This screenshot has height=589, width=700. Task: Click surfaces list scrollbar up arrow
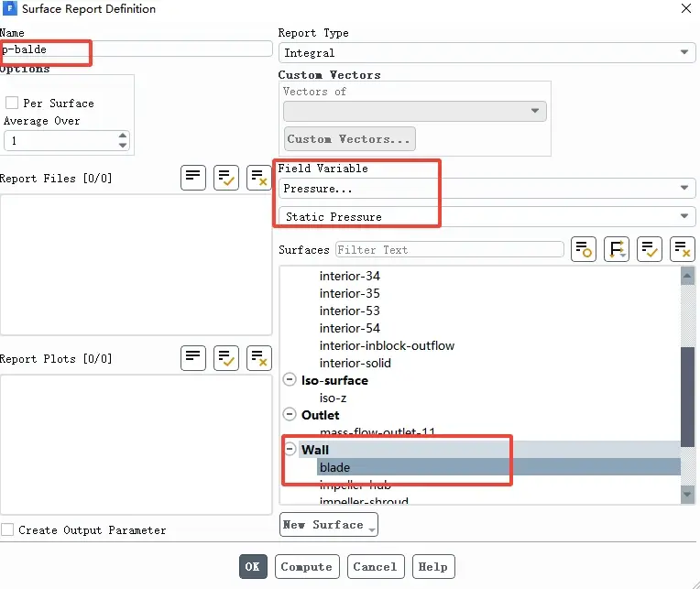pyautogui.click(x=687, y=276)
